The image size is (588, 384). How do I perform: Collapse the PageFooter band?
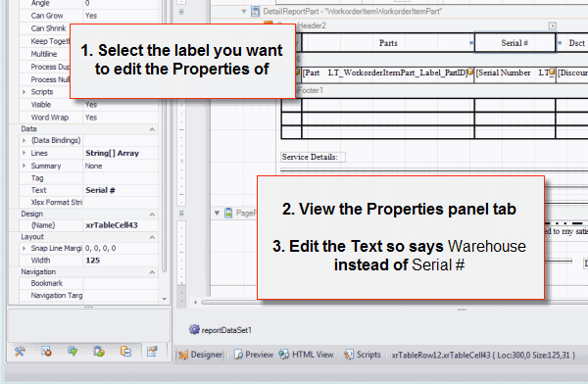(217, 213)
